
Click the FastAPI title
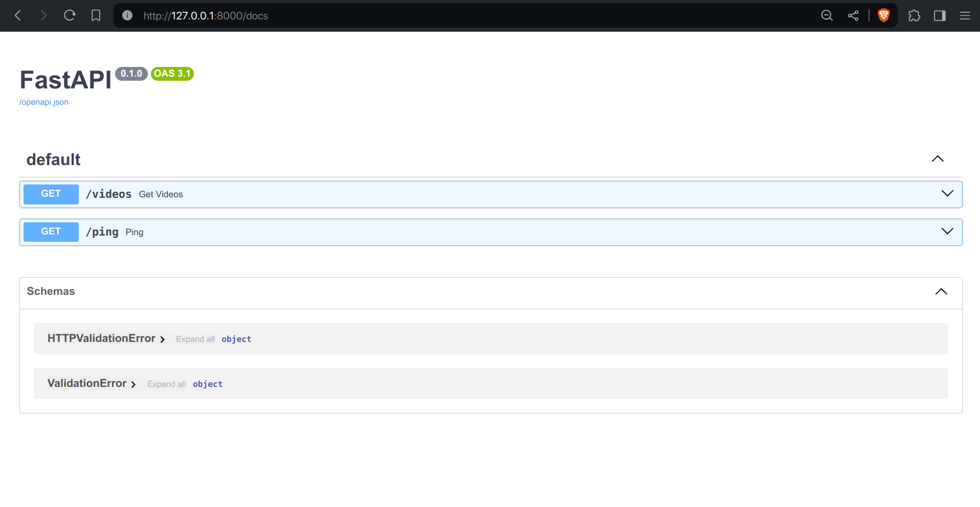(65, 80)
